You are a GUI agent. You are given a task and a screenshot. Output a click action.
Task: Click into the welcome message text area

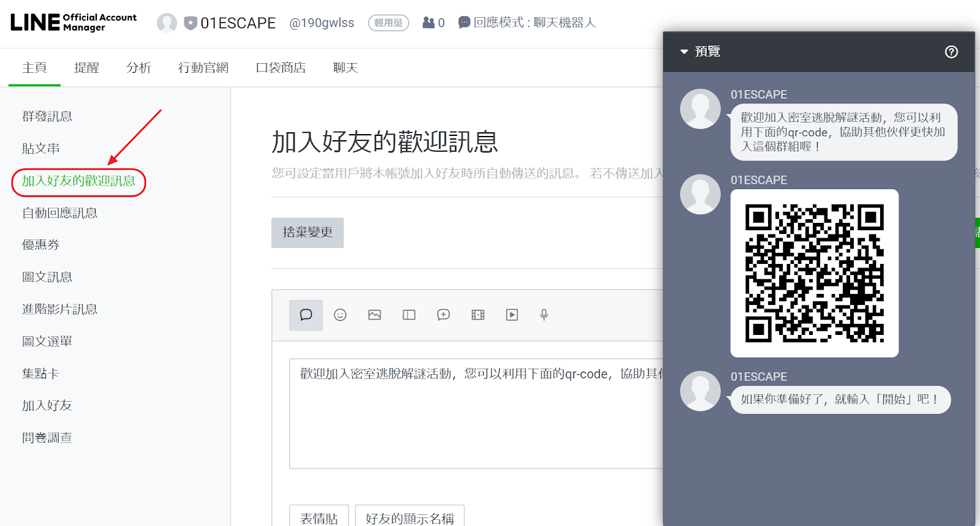[x=477, y=413]
